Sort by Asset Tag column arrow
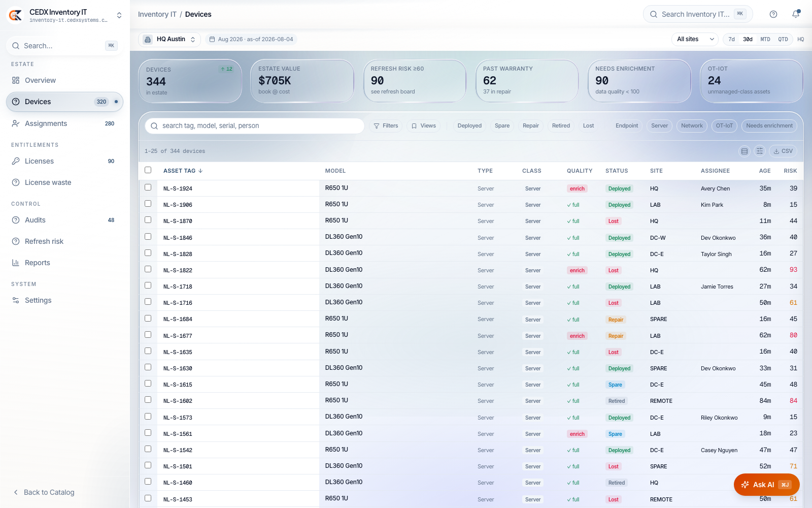Image resolution: width=812 pixels, height=508 pixels. (x=200, y=171)
